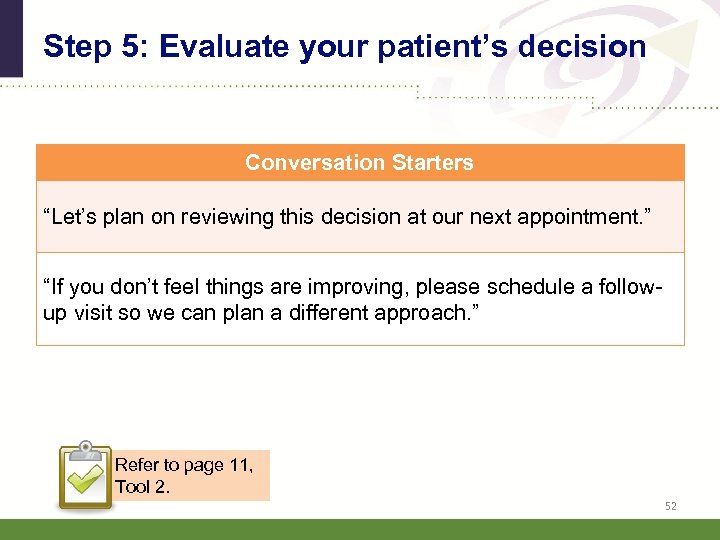Image resolution: width=720 pixels, height=540 pixels.
Task: Click the green checkmark on the clipboard
Action: coord(83,483)
